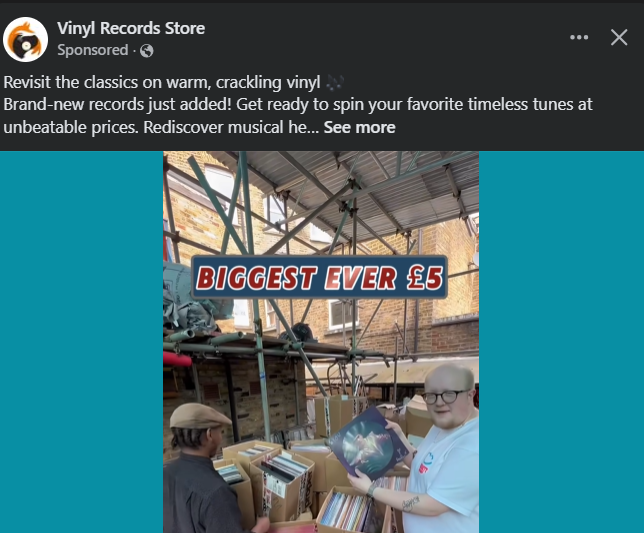The height and width of the screenshot is (533, 644).
Task: Click the brick building window in video
Action: pyautogui.click(x=343, y=314)
